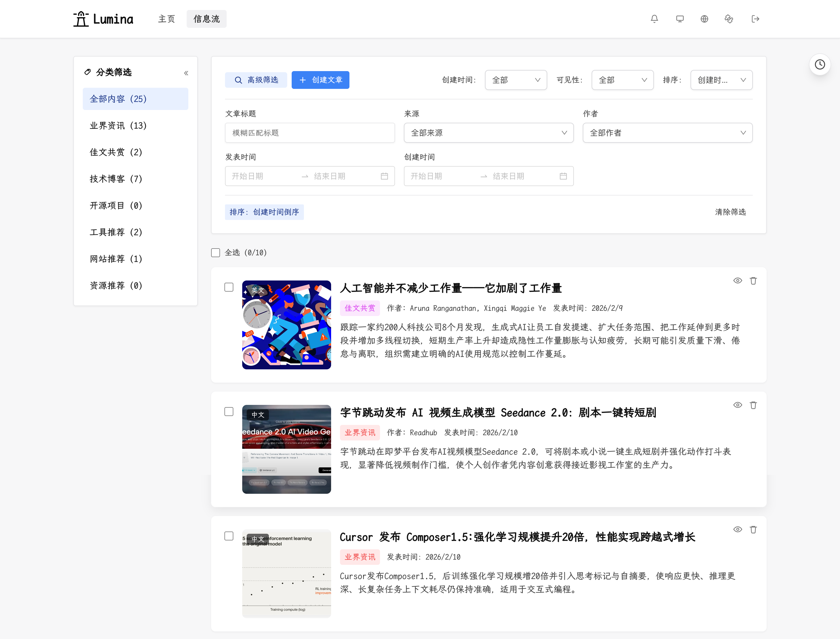Viewport: 840px width, 639px height.
Task: Select the checkbox on the Cursor Composer1.5 article
Action: click(x=229, y=535)
